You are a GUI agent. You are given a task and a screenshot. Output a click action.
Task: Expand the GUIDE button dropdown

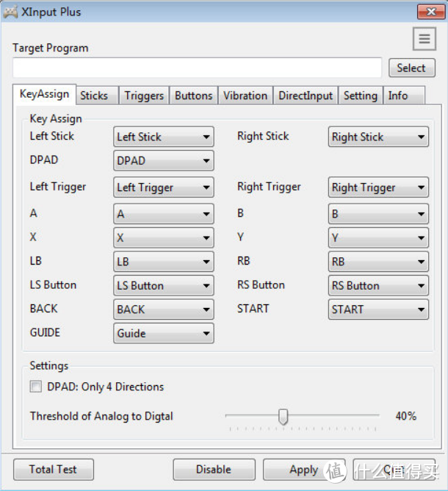click(164, 333)
